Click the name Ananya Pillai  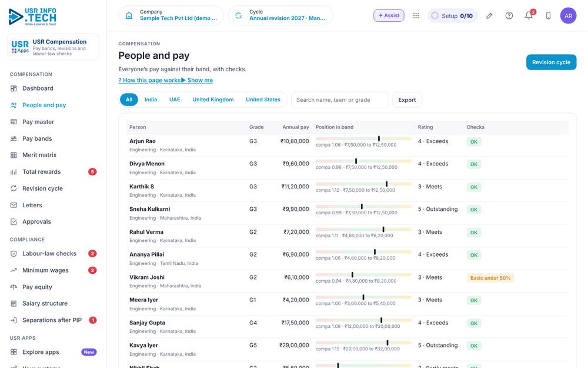pos(146,254)
